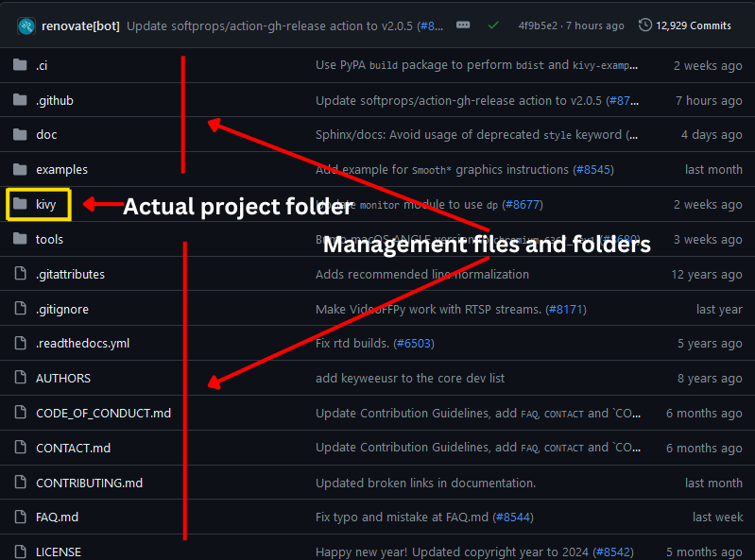Image resolution: width=755 pixels, height=560 pixels.
Task: Open commit hash 4f9b5e2
Action: tap(538, 25)
